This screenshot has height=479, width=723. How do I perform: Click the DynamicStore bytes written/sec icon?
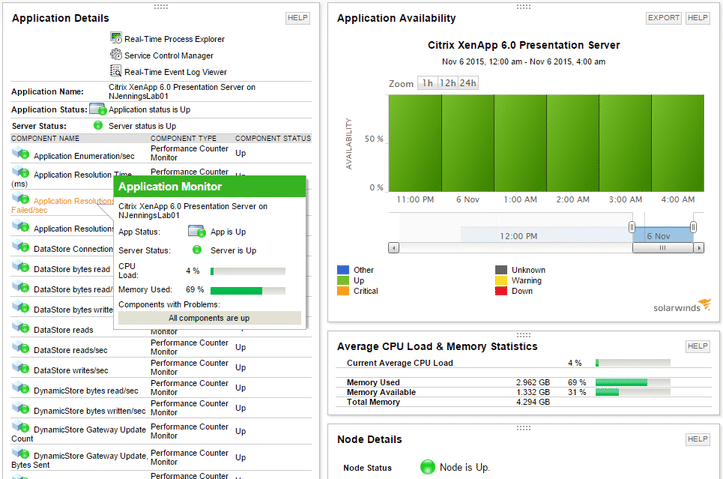[x=20, y=408]
